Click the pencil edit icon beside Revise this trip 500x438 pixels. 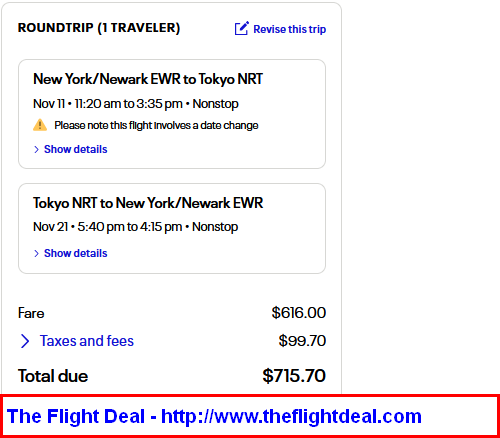[242, 28]
